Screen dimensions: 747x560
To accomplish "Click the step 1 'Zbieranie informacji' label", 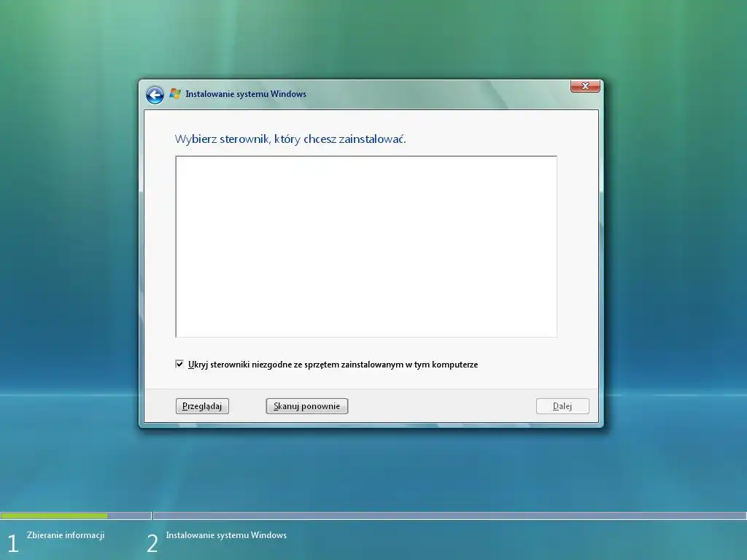I will 66,535.
